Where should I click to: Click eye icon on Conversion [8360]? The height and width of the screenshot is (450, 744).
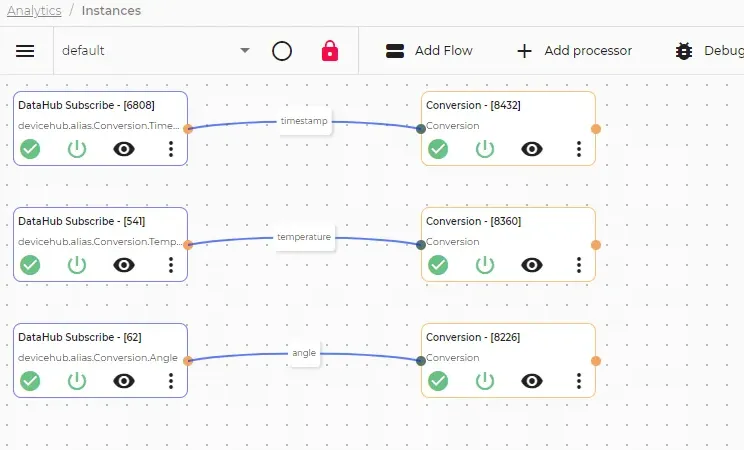click(532, 265)
